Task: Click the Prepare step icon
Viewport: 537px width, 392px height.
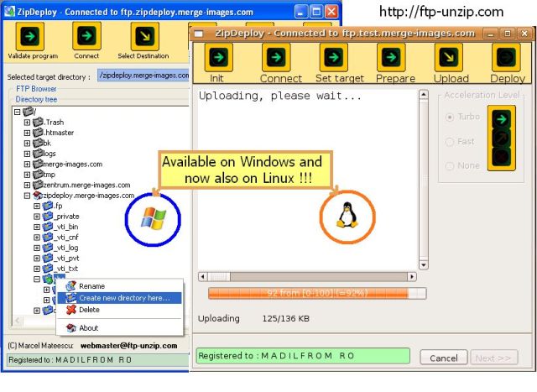Action: pos(391,57)
